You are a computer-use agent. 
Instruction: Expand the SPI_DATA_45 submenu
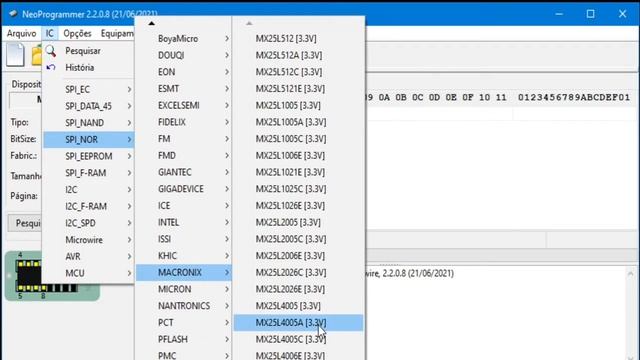tap(89, 106)
